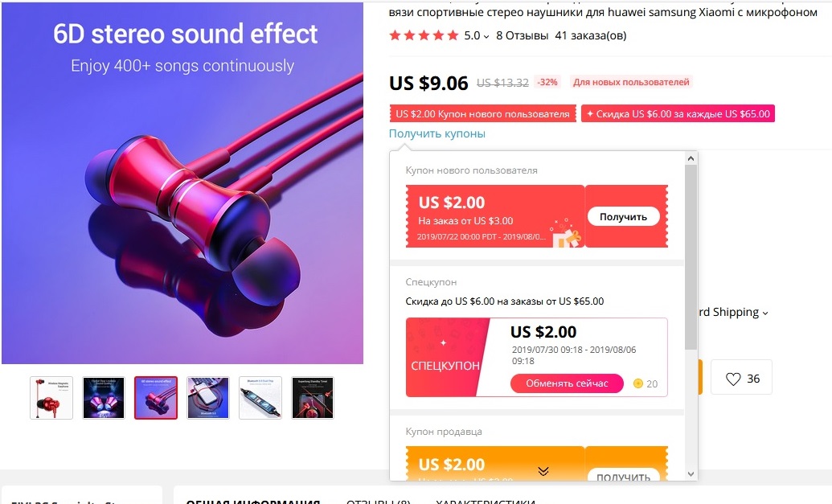Click the Обменять сейчас button
This screenshot has height=504, width=832.
[x=567, y=383]
